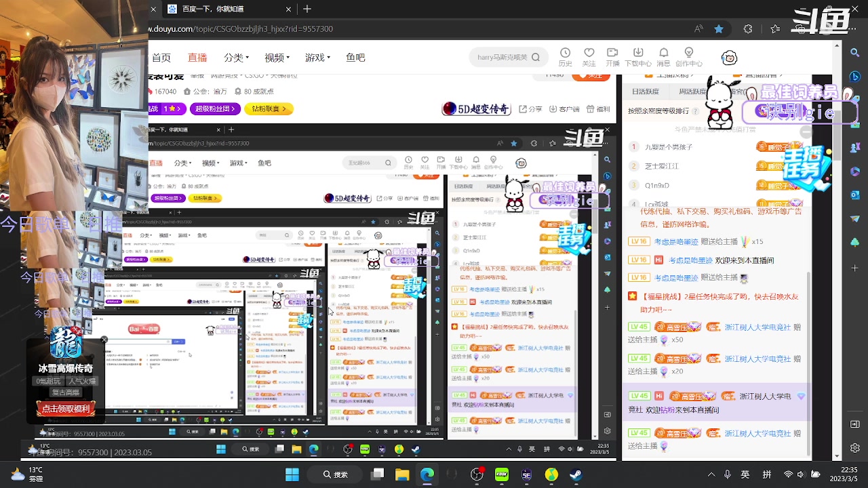Click the 主播任务 floating badge
This screenshot has height=488, width=868.
(x=807, y=167)
